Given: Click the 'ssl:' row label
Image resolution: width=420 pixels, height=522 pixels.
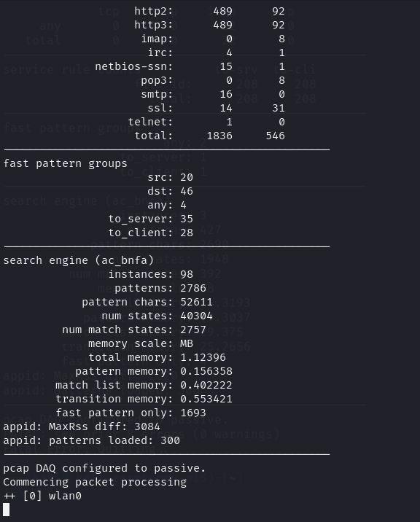Looking at the screenshot, I should point(160,108).
